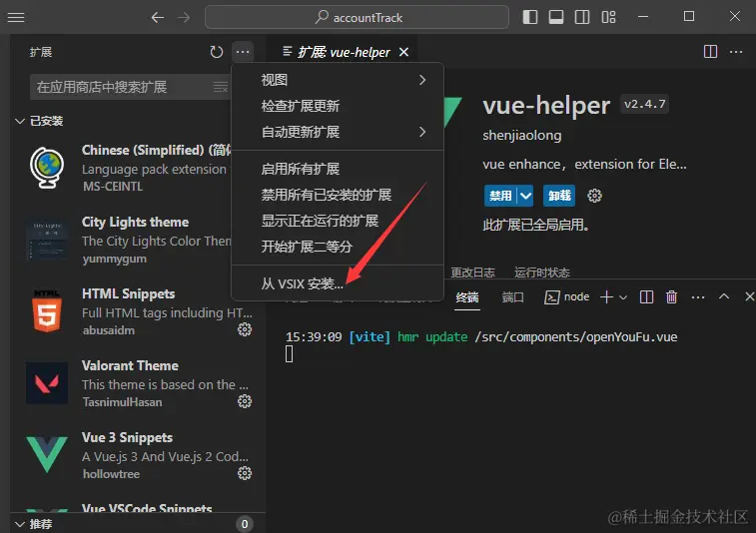Select the 扩展: vue-helper editor tab

click(343, 52)
